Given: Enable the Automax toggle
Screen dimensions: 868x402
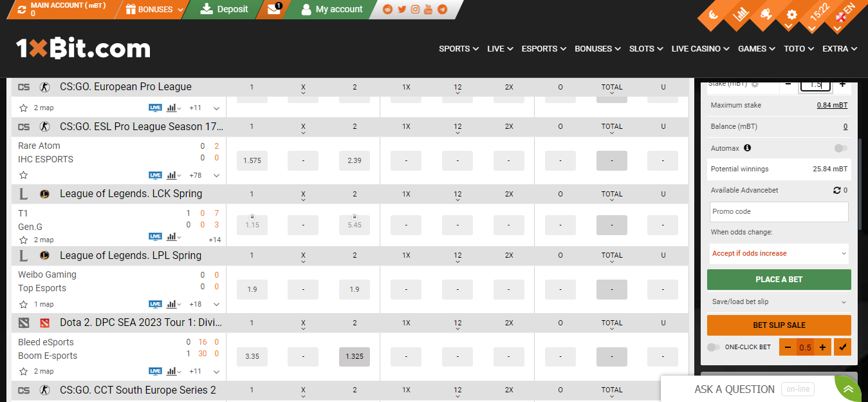Looking at the screenshot, I should (840, 148).
